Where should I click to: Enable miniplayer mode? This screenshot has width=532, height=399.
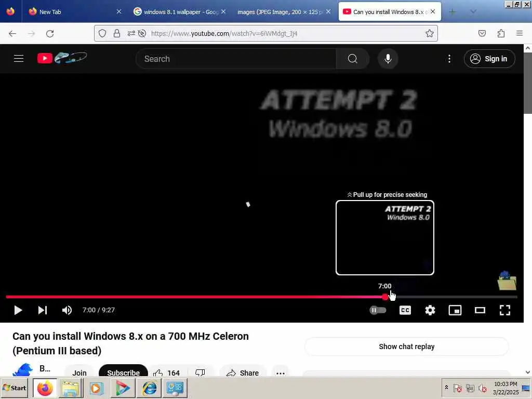455,310
